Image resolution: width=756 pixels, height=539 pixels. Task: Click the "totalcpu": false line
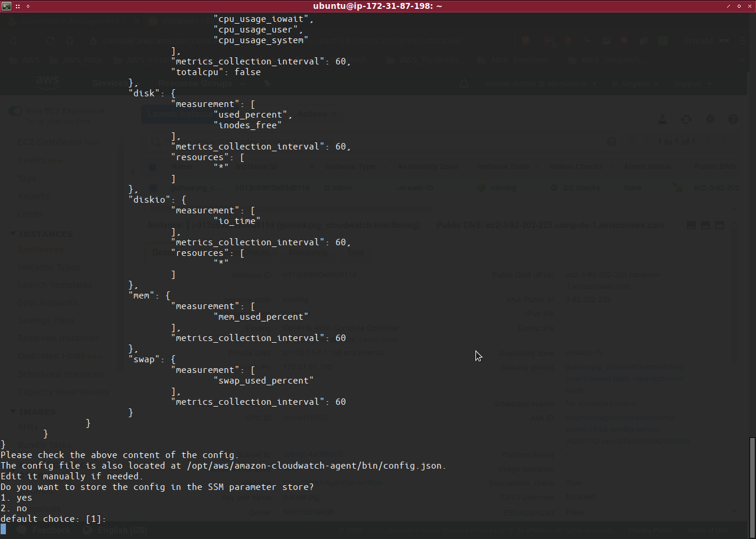point(216,72)
